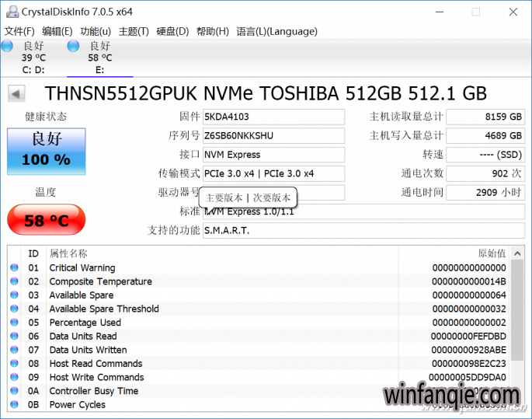
Task: Click the interface field NVM Express
Action: tap(273, 155)
